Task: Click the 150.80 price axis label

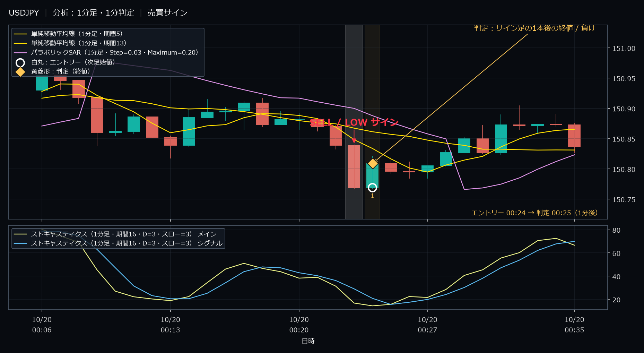Action: click(624, 169)
